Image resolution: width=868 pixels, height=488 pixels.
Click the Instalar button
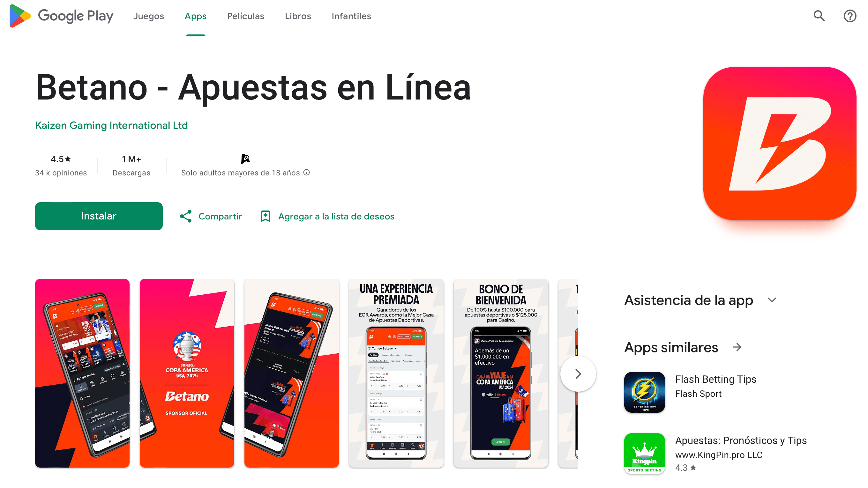(x=99, y=216)
